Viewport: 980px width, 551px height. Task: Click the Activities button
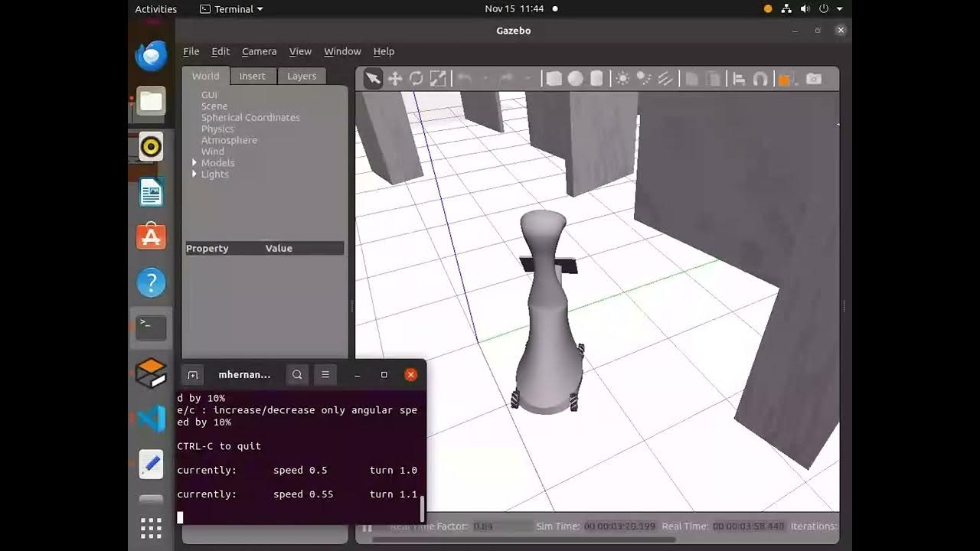(155, 9)
